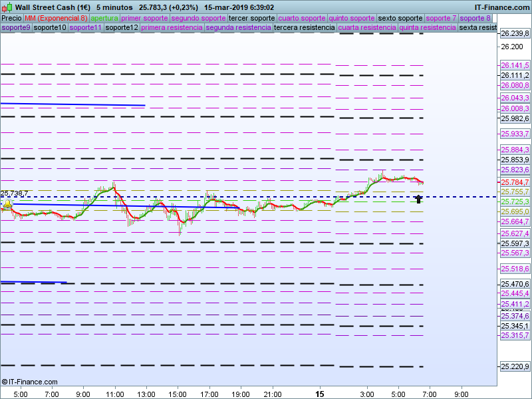The height and width of the screenshot is (399, 532).
Task: Click the quinta resistencia label
Action: click(x=428, y=28)
